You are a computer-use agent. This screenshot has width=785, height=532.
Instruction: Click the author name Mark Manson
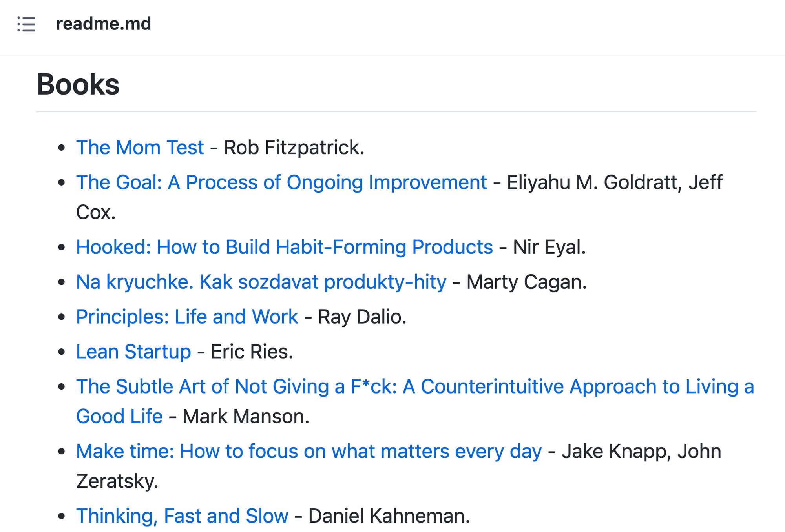245,417
